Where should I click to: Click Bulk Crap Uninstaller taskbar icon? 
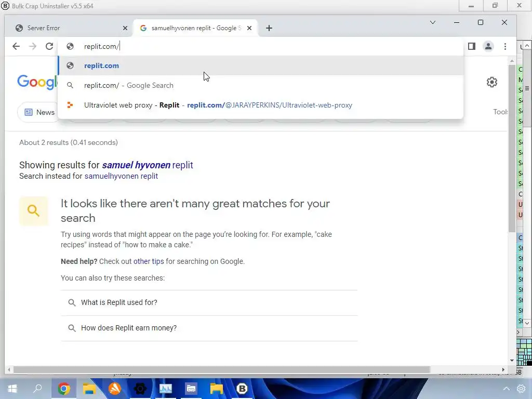242,389
